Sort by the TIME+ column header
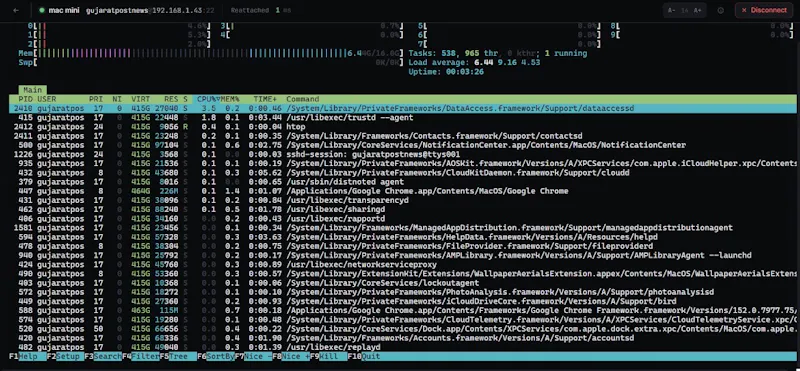Screen dimensions: 800x371 click(x=265, y=99)
